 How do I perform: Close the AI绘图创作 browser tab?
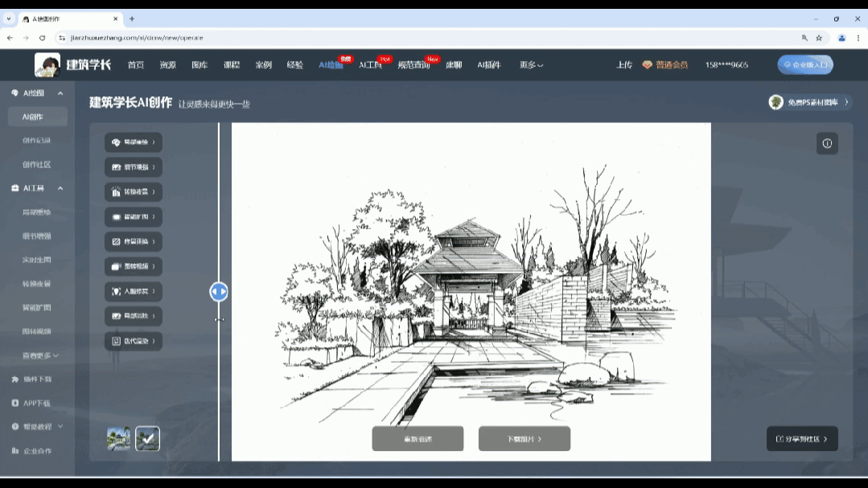(x=115, y=18)
